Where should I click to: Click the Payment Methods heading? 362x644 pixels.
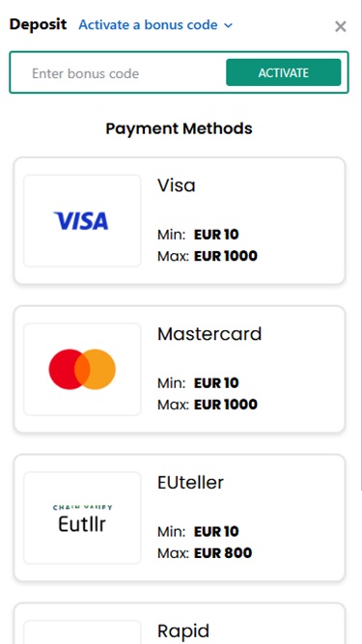click(179, 128)
